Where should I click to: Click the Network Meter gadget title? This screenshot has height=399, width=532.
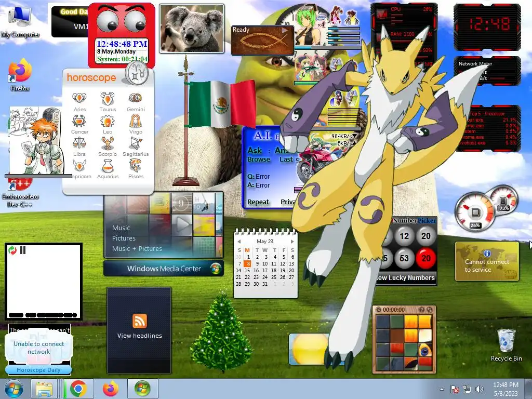coord(475,63)
